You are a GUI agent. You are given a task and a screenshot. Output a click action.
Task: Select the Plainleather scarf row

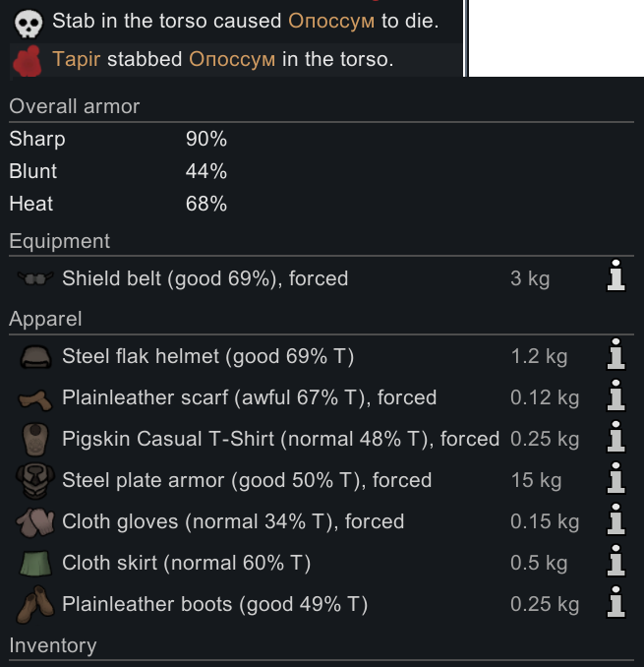pos(249,397)
